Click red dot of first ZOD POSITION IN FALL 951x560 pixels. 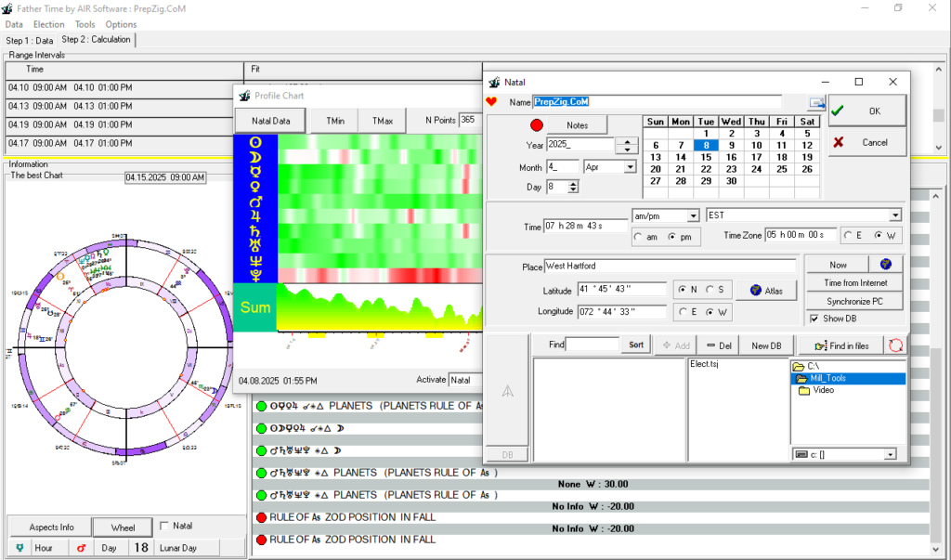coord(261,517)
